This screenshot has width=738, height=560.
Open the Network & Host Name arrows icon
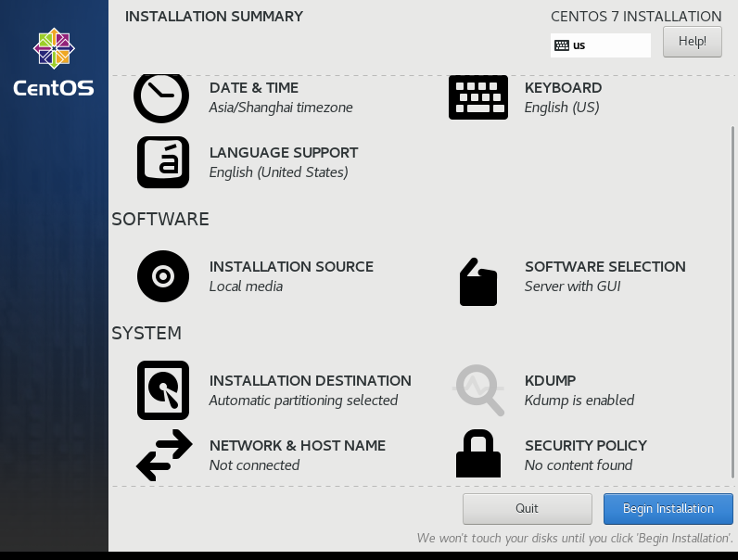(164, 455)
